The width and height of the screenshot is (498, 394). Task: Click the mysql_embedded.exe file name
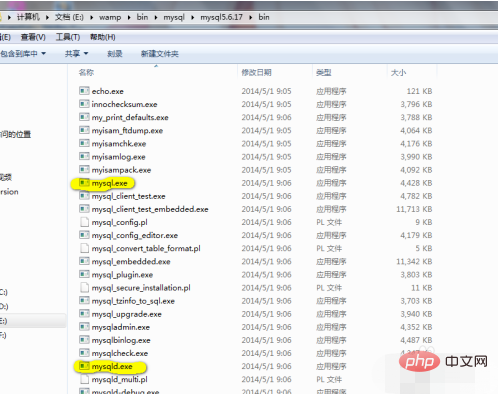[x=131, y=262]
